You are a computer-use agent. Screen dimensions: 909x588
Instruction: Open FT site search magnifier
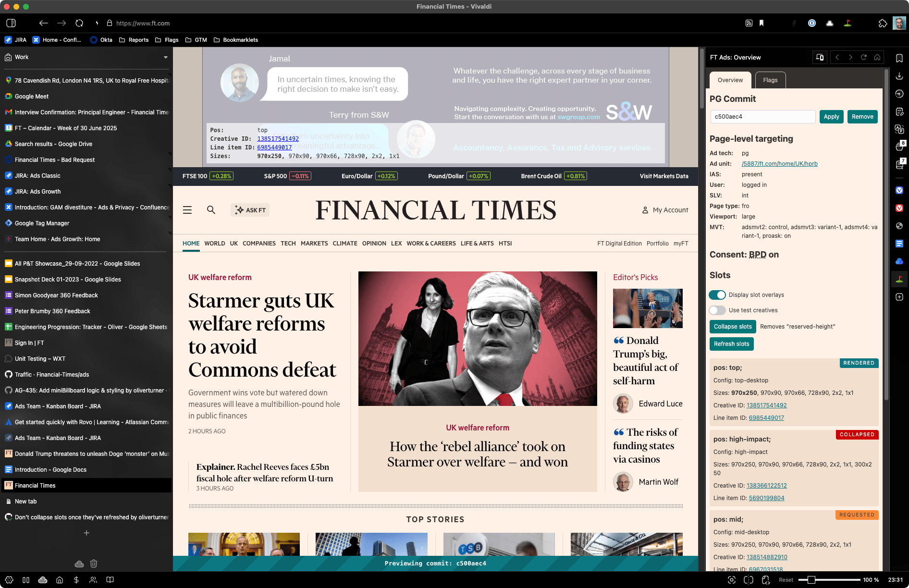211,210
